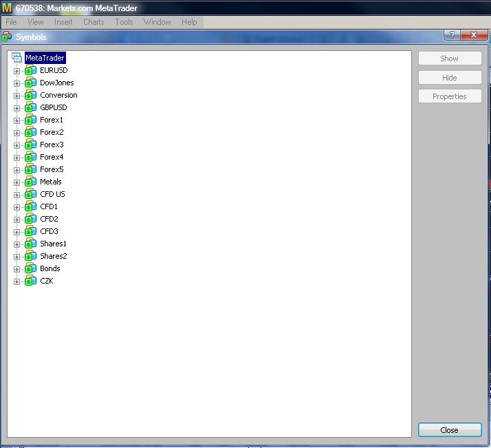Click the GBPUSD symbol group folder icon
This screenshot has height=448, width=491.
click(30, 108)
